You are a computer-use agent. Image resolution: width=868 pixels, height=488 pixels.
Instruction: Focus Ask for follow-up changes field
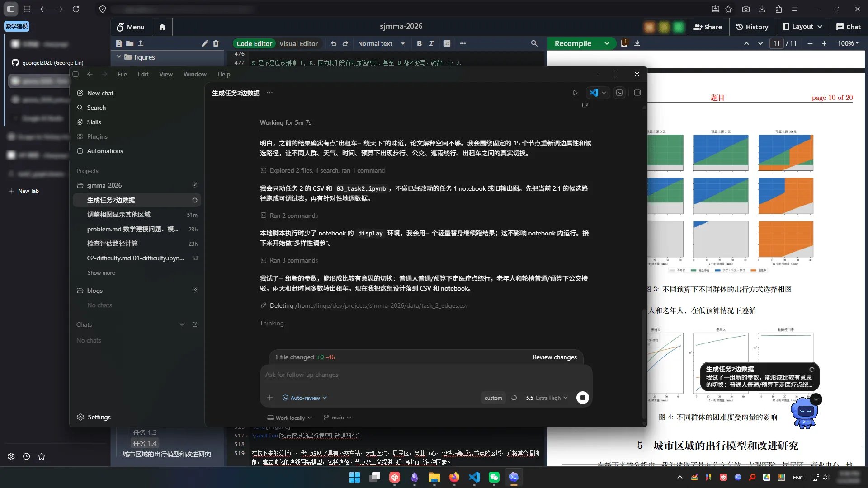tap(426, 375)
